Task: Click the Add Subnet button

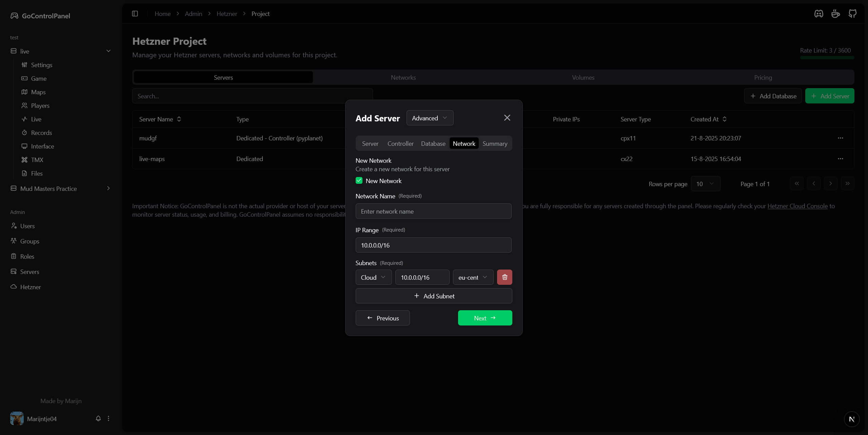Action: (x=434, y=296)
